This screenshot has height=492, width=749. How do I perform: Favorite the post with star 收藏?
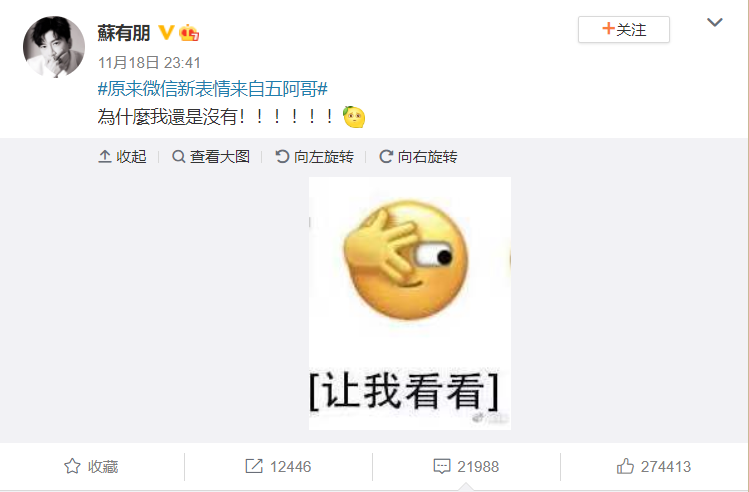pos(91,466)
